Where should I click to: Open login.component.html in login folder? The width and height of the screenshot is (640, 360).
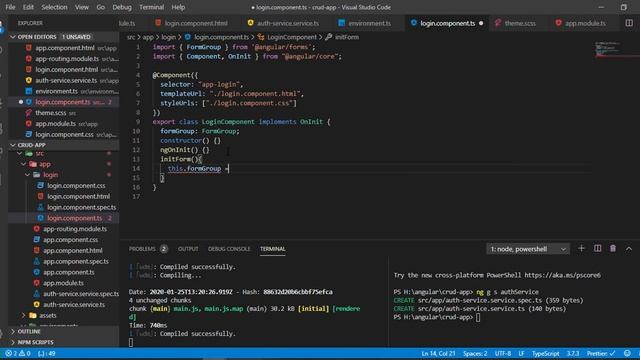click(78, 196)
